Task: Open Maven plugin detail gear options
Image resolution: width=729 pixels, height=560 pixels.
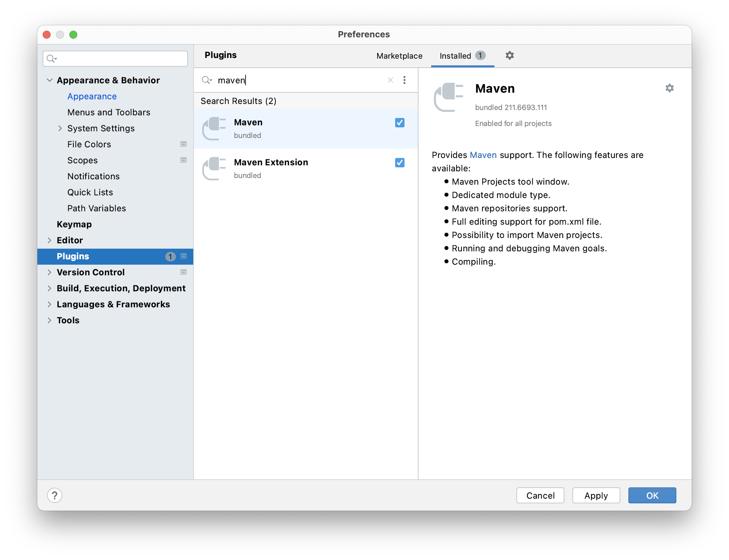Action: [669, 88]
